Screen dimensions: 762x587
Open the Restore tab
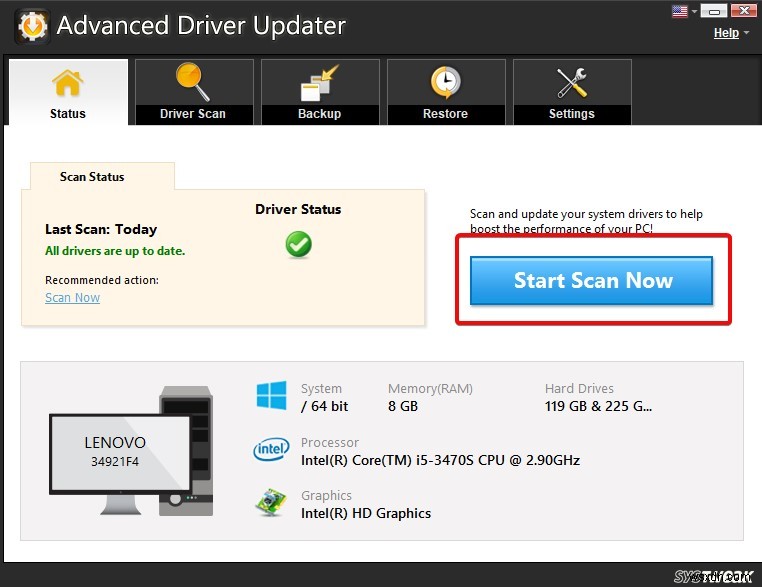coord(446,92)
